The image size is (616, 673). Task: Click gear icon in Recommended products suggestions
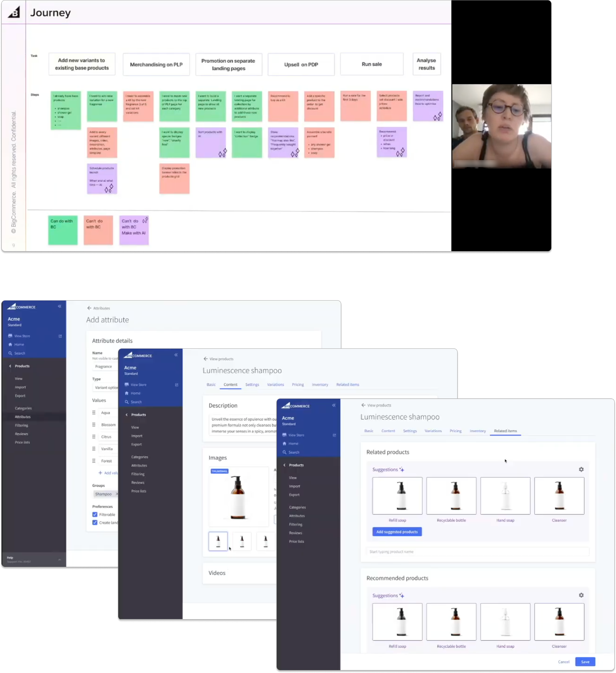click(x=581, y=595)
